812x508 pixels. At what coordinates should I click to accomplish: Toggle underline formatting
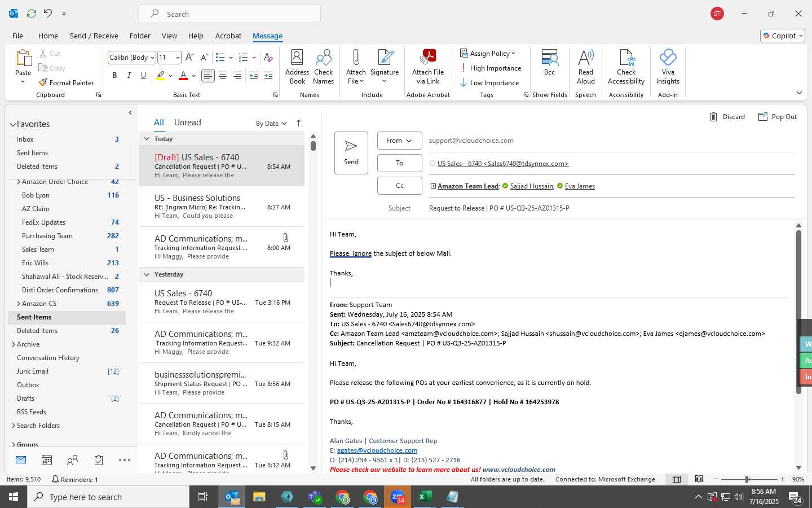coord(144,75)
